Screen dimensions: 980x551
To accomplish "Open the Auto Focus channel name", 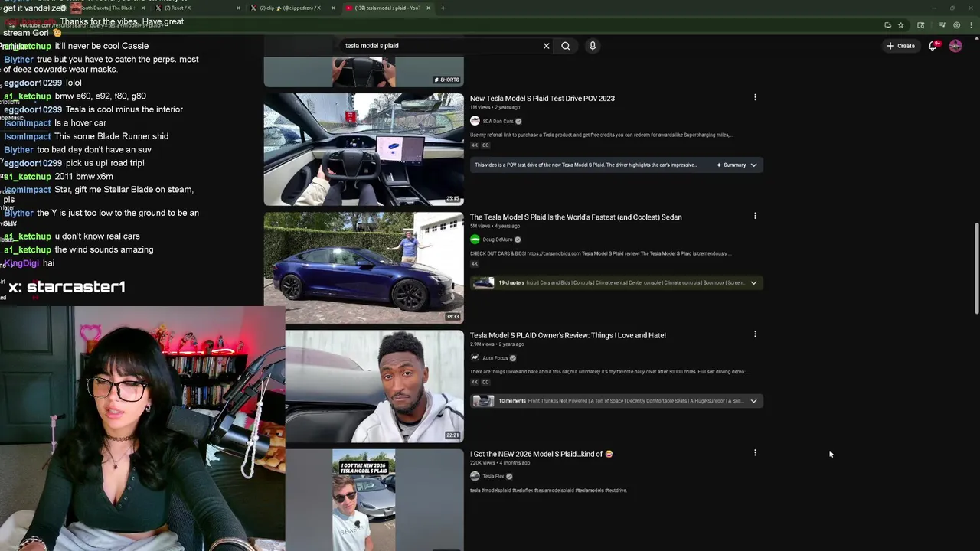I will 495,358.
